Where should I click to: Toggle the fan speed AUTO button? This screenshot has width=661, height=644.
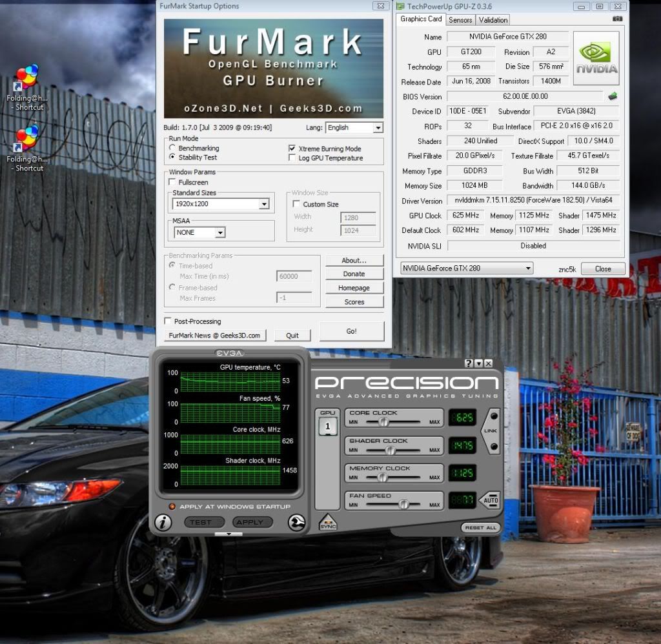pyautogui.click(x=489, y=500)
